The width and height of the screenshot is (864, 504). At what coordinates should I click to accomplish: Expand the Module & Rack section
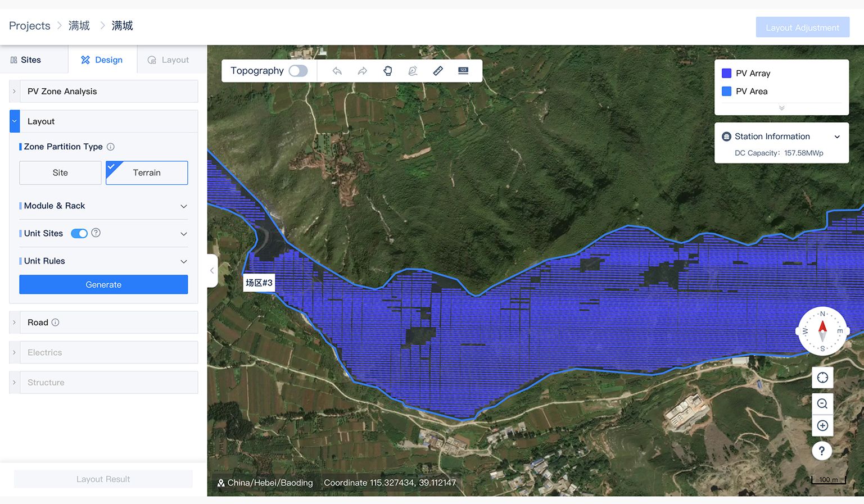(183, 206)
